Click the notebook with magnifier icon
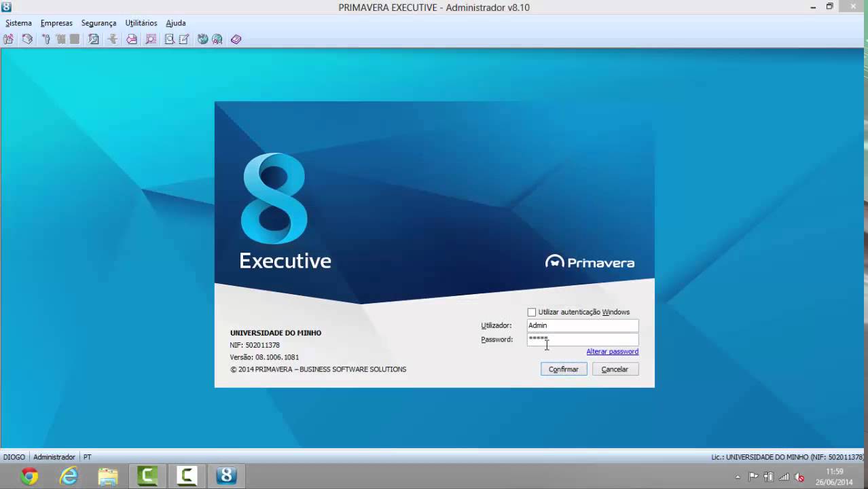The image size is (868, 489). [x=170, y=39]
